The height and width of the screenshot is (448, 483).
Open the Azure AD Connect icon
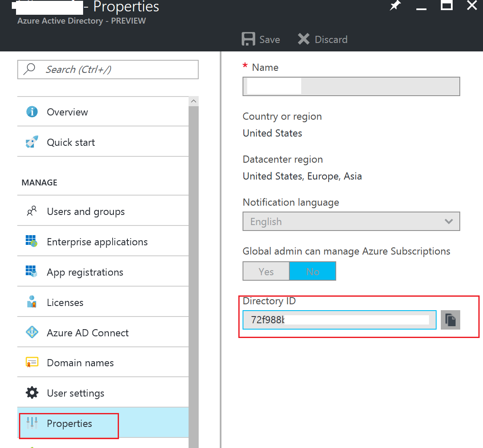(32, 333)
